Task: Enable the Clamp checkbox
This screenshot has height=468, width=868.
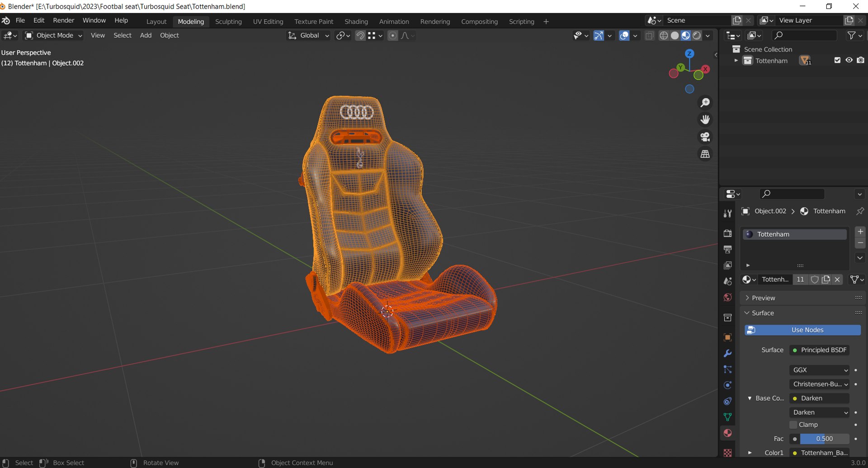Action: [x=793, y=425]
